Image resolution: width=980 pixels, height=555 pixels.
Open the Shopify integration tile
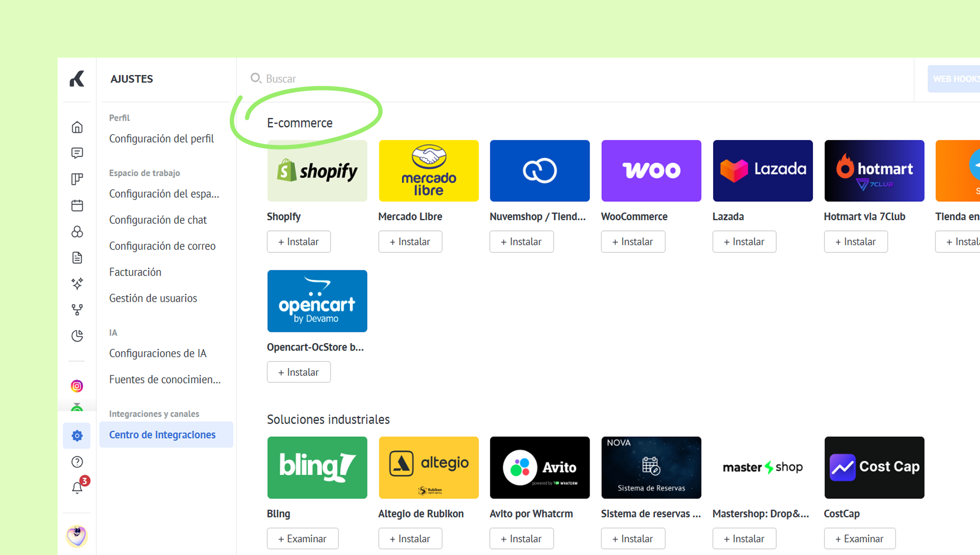(317, 171)
